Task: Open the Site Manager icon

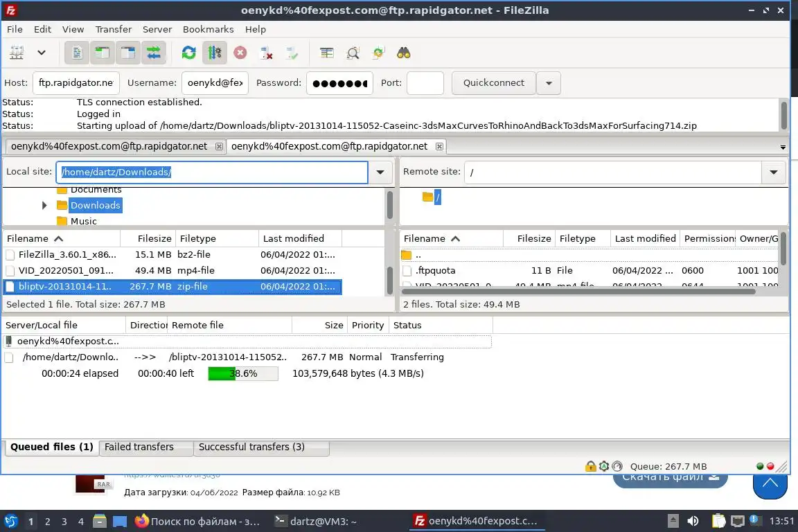Action: point(17,53)
